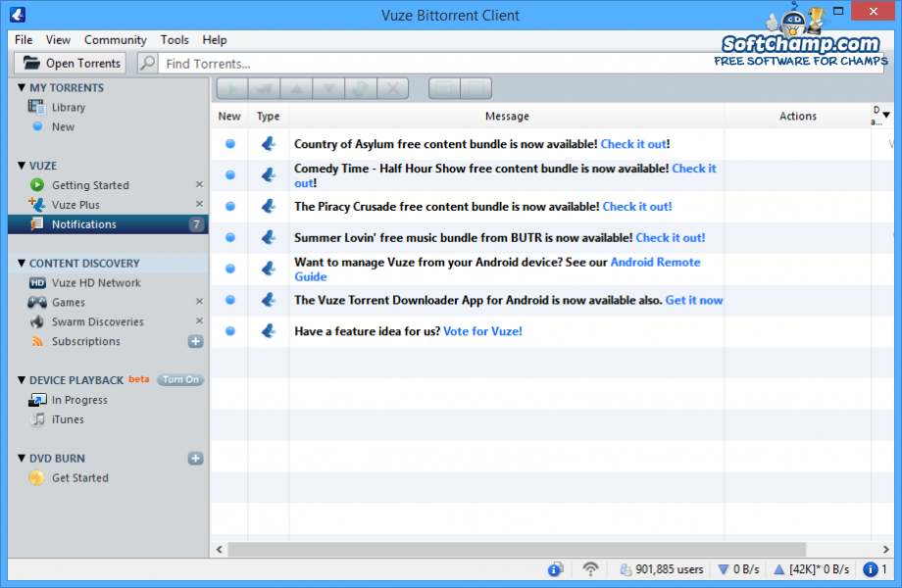Follow Piracy Crusade 'Check it out!' link
Image resolution: width=902 pixels, height=588 pixels.
[x=637, y=207]
